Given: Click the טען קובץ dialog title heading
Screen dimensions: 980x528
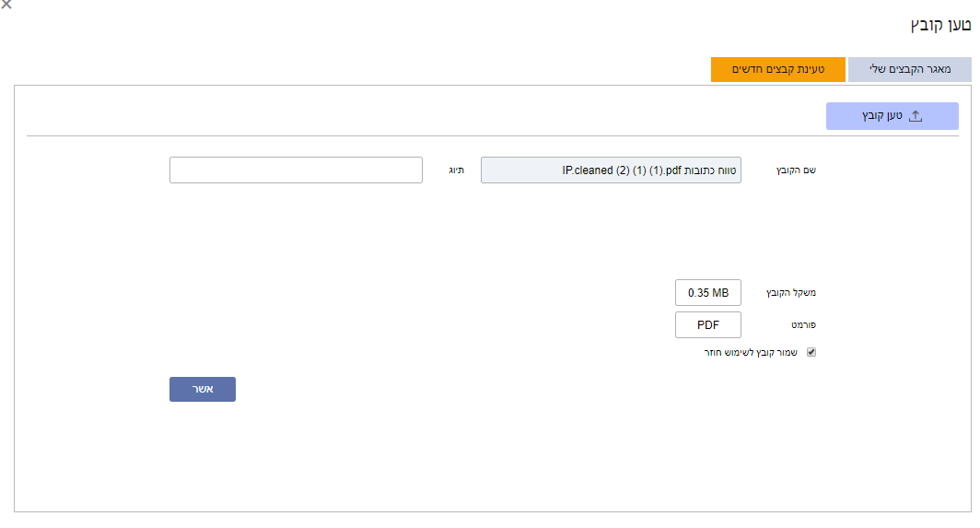Looking at the screenshot, I should coord(940,26).
